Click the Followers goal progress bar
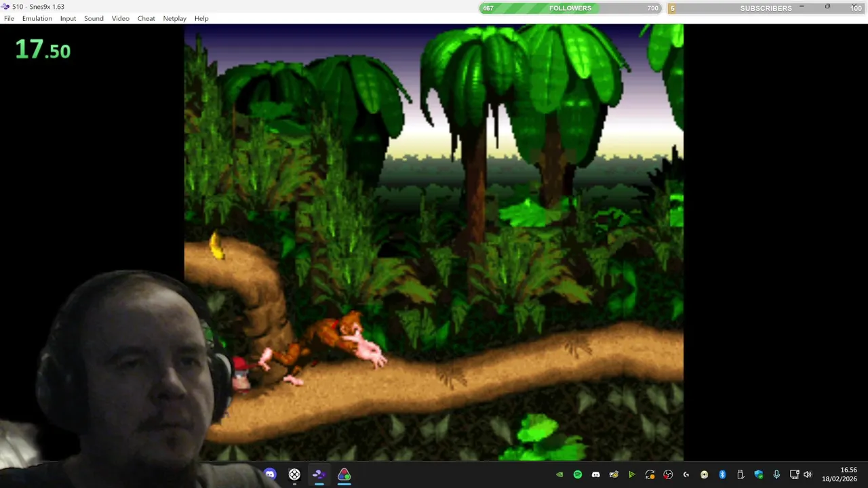The height and width of the screenshot is (488, 868). (570, 8)
